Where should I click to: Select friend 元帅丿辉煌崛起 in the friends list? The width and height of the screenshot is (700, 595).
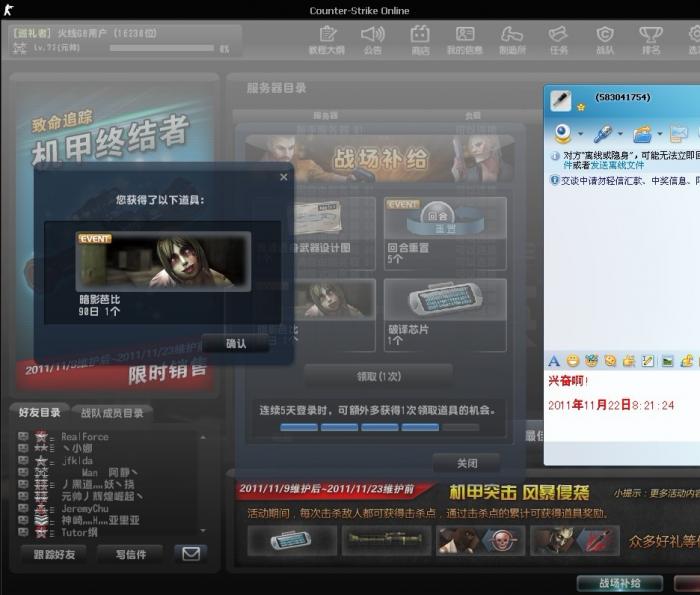(x=102, y=496)
